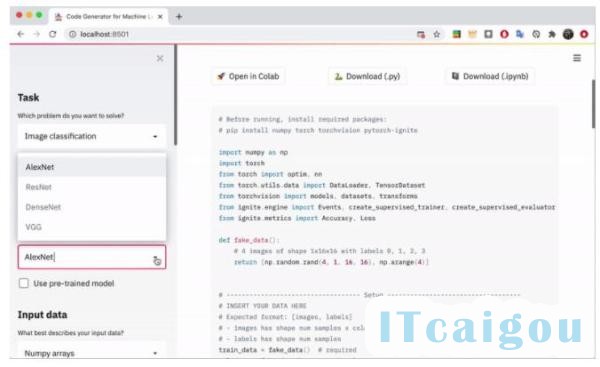600x367 pixels.
Task: Click the profile avatar in the toolbar
Action: 568,34
